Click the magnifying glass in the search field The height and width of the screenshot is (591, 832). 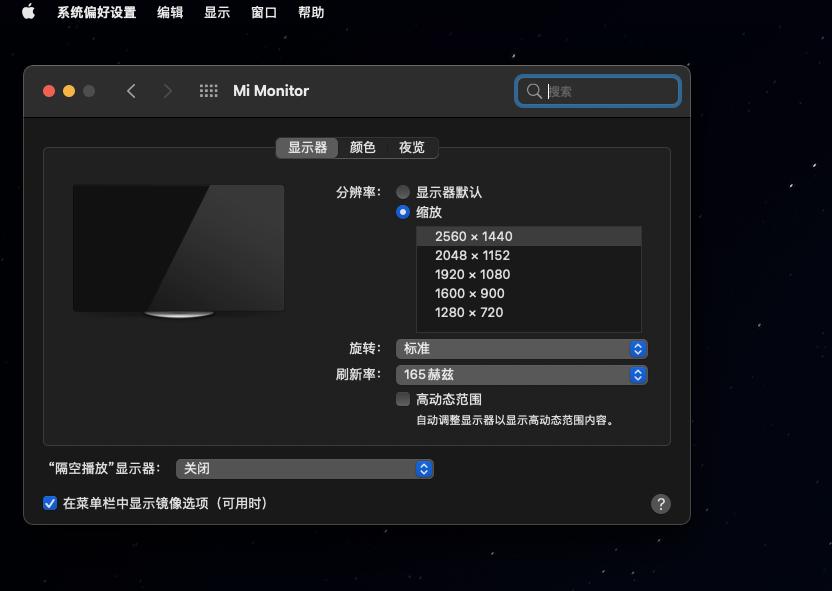[x=535, y=91]
